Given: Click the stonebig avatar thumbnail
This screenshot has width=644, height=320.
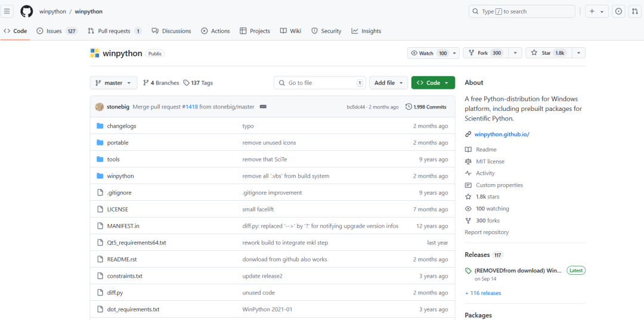Looking at the screenshot, I should (x=100, y=107).
